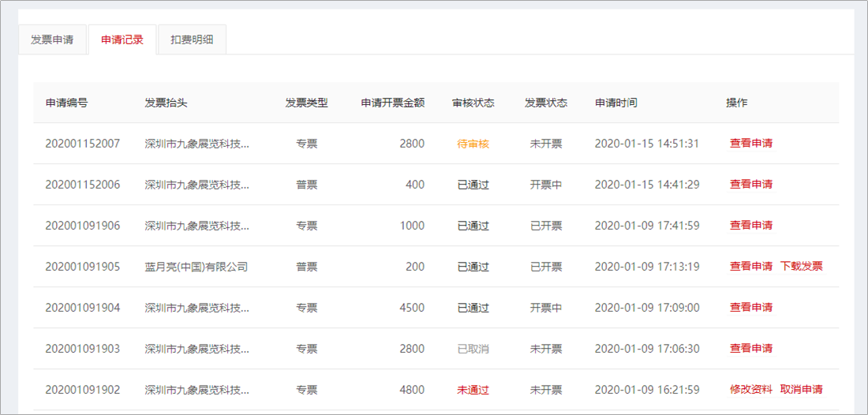Click timestamp 2020-01-09 17:09:00
Viewport: 868px width, 415px height.
(x=647, y=307)
